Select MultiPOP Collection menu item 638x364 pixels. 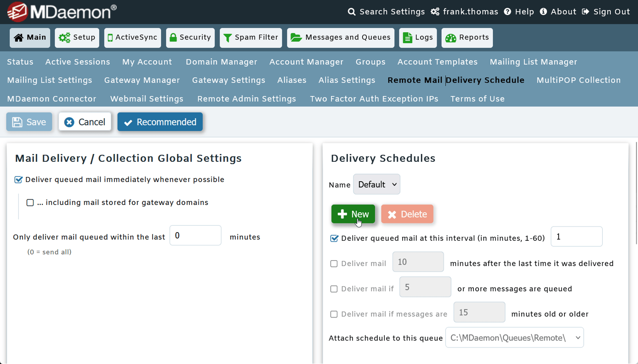point(579,80)
